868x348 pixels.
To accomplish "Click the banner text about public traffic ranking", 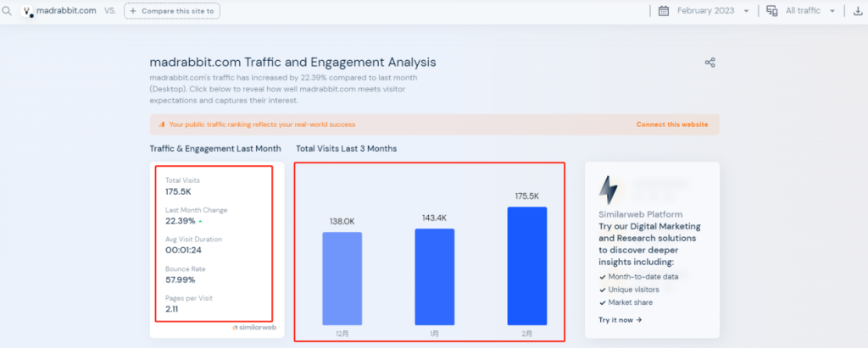I will coord(263,124).
